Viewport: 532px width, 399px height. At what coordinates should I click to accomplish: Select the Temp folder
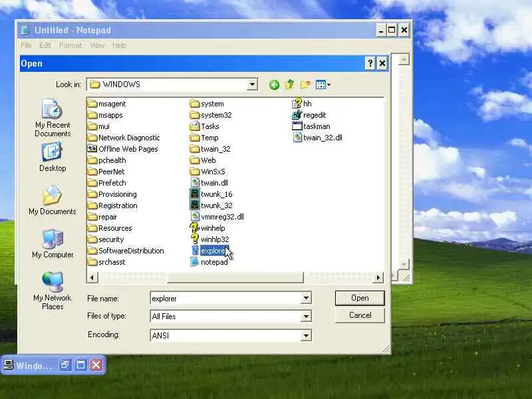click(x=204, y=138)
